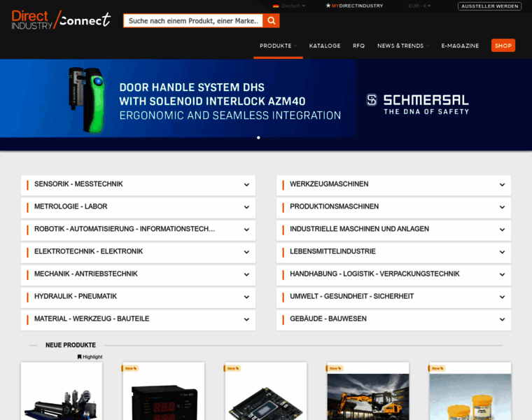Open the highlighted machine product thumbnail
The width and height of the screenshot is (532, 420).
click(62, 391)
